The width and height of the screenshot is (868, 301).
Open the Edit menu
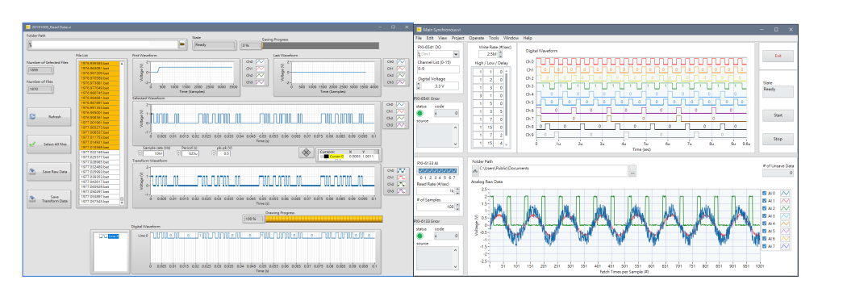click(430, 38)
